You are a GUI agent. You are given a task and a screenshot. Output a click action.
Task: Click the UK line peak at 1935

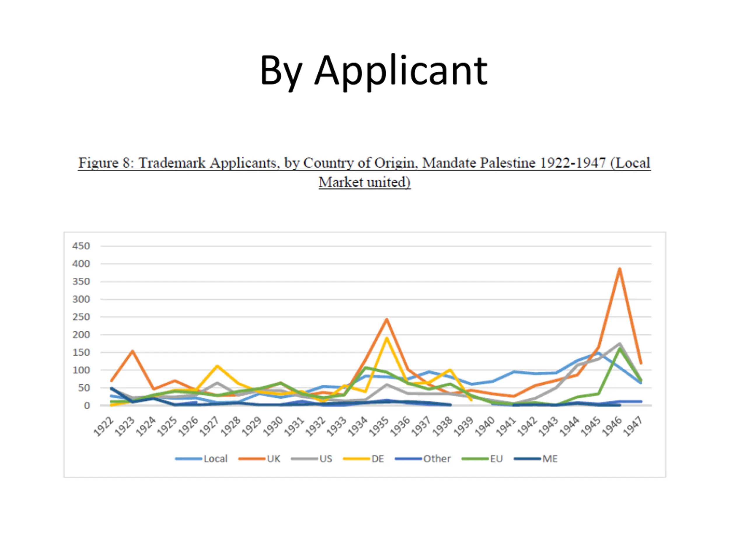[x=387, y=319]
